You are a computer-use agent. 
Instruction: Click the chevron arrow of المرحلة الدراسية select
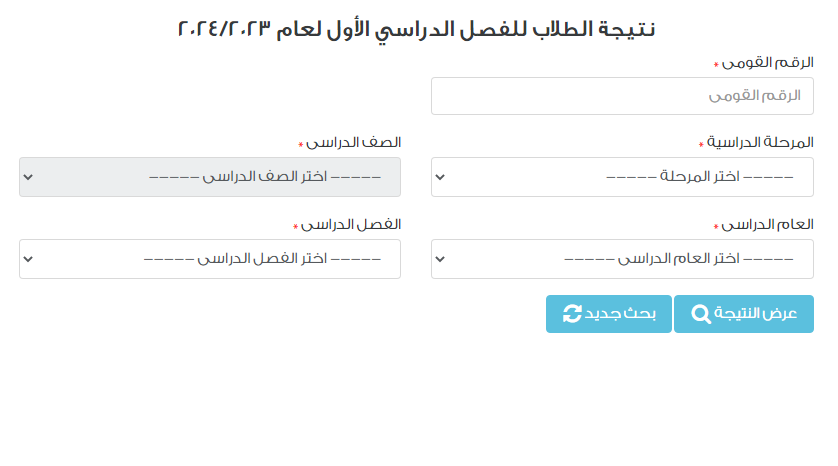pos(441,178)
